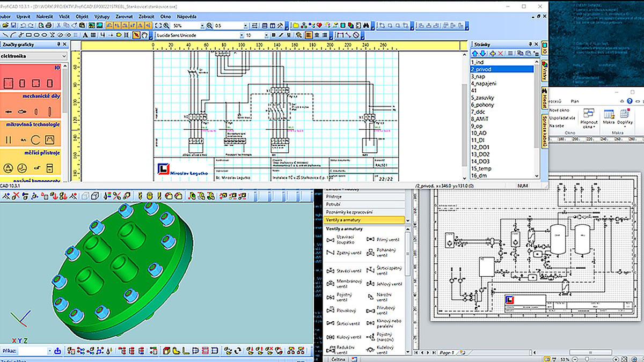Pin the Značky graficky panel
This screenshot has height=362, width=644.
click(x=57, y=45)
